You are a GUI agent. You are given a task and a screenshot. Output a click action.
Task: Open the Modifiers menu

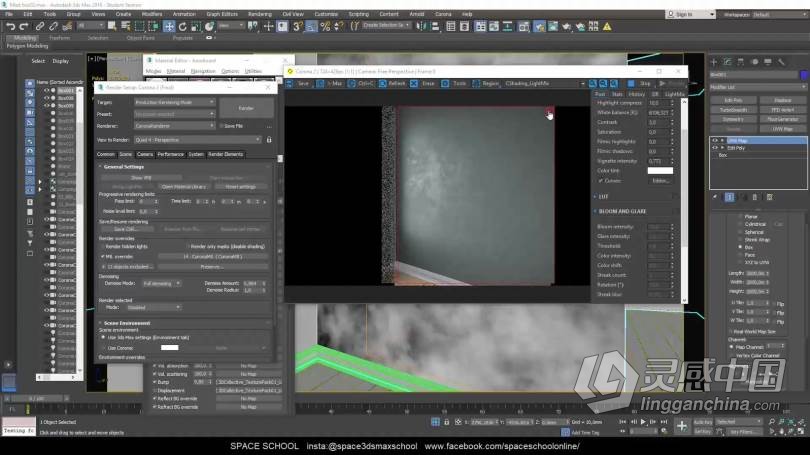152,14
